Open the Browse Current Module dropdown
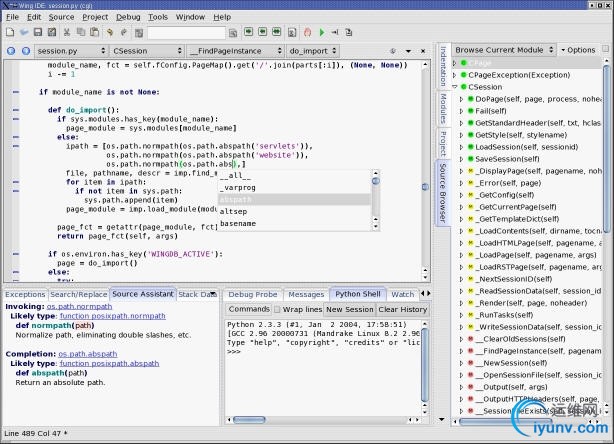The height and width of the screenshot is (444, 614). pos(504,49)
